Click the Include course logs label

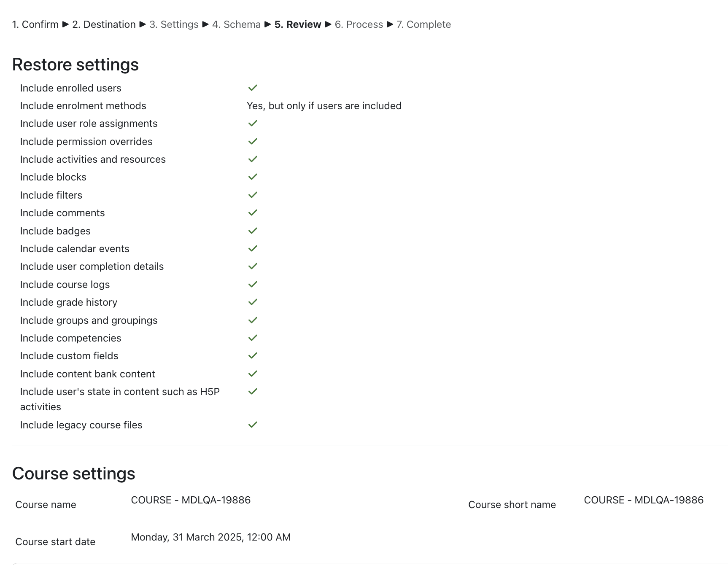[65, 285]
